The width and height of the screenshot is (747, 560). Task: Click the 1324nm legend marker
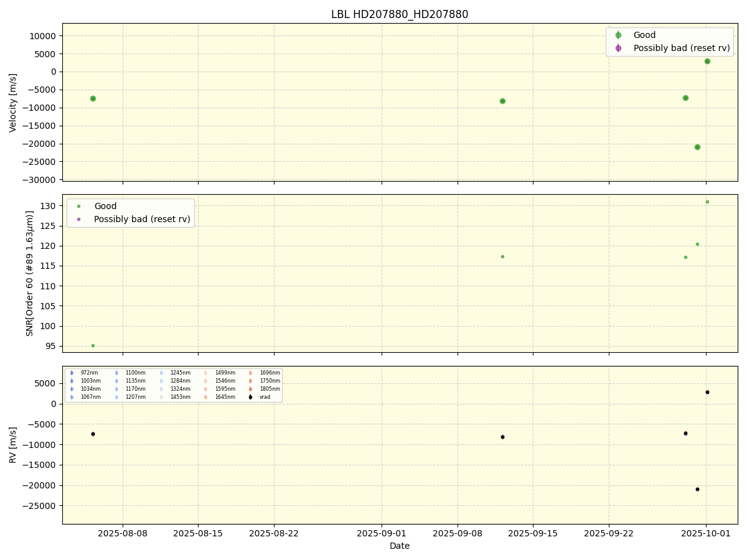click(161, 389)
